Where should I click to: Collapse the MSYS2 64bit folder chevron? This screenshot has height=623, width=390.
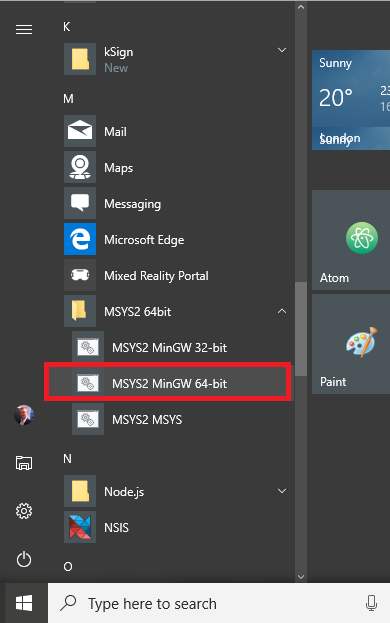282,311
